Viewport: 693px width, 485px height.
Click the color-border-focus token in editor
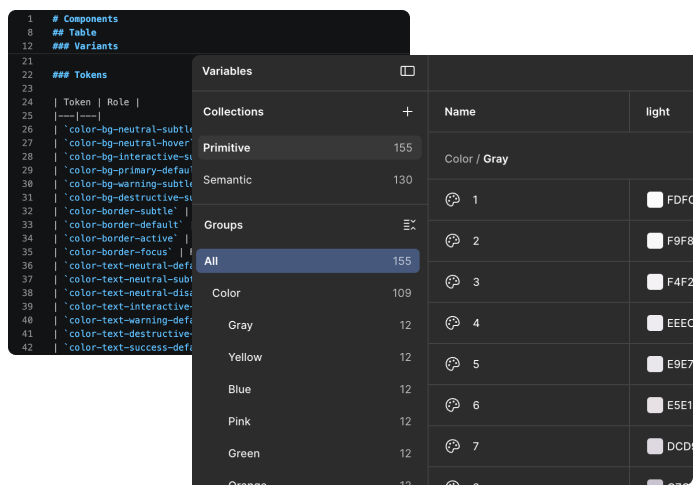coord(118,252)
